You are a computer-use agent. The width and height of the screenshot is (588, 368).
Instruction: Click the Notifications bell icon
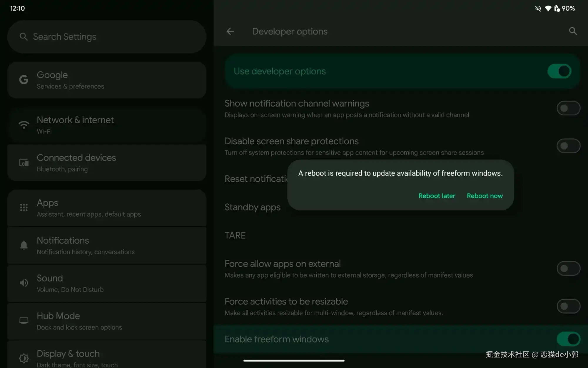pos(24,245)
